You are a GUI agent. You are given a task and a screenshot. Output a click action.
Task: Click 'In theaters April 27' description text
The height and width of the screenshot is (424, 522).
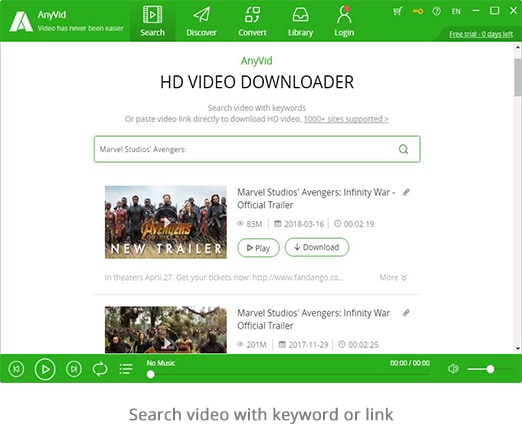tap(224, 277)
